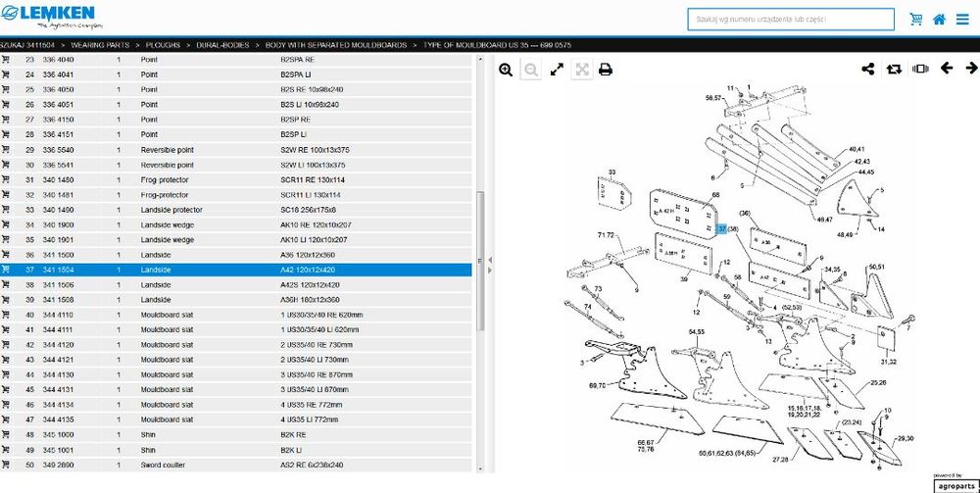Toggle the diagram layout view icon
Screen dimensions: 980x493
point(920,69)
